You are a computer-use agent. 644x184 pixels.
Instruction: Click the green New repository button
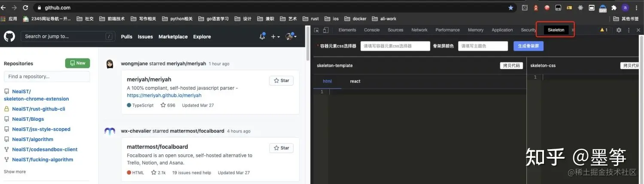pos(78,63)
